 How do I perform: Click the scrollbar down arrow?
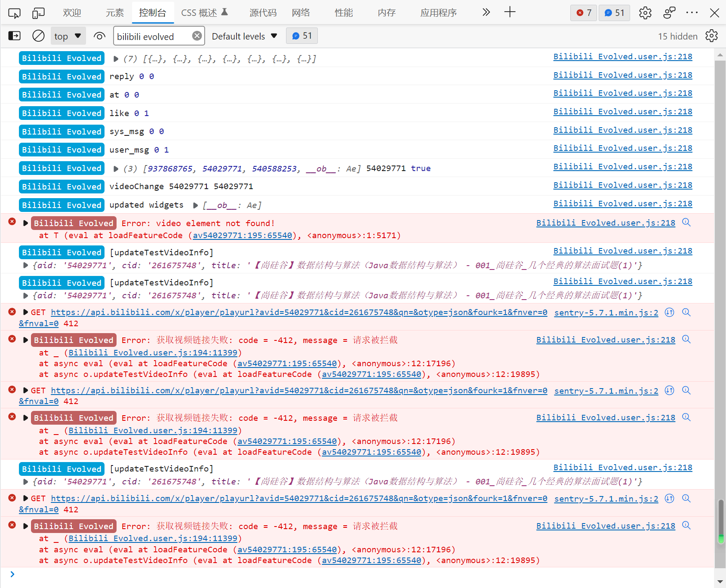(x=720, y=582)
